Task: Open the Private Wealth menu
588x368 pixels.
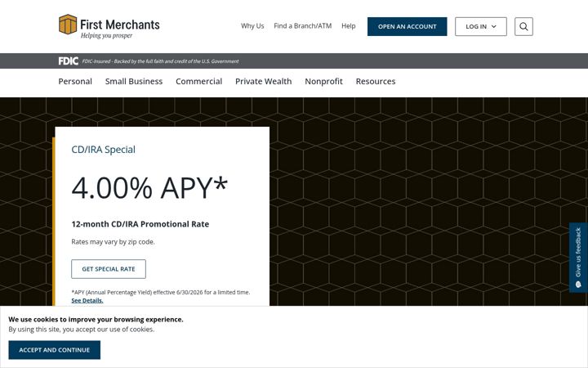Action: [263, 82]
